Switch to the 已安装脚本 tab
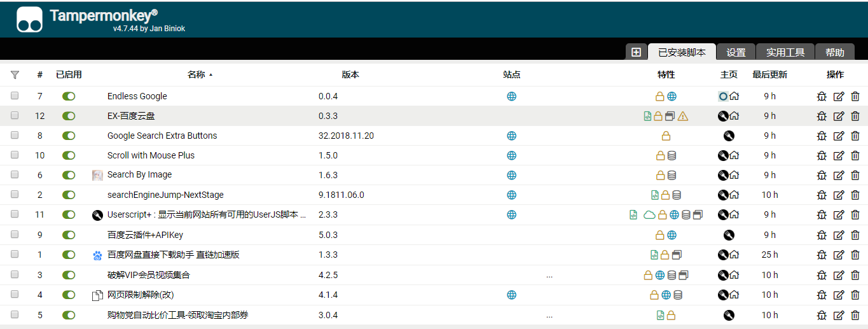Image resolution: width=868 pixels, height=329 pixels. coord(682,52)
